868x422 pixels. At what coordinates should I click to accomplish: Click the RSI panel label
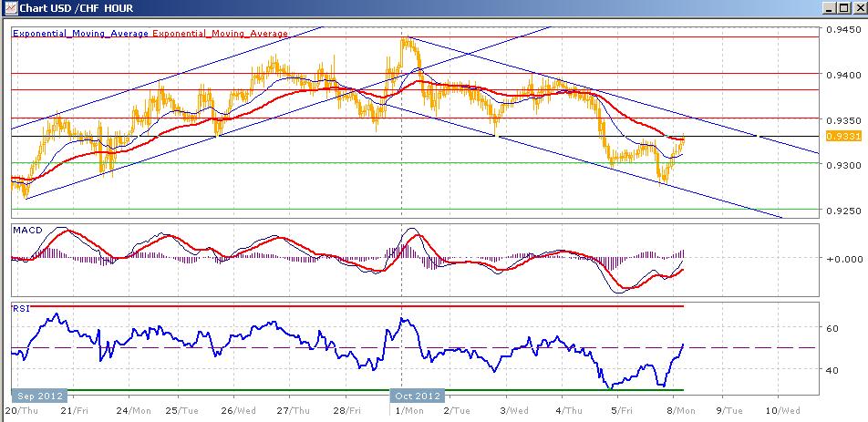point(20,309)
